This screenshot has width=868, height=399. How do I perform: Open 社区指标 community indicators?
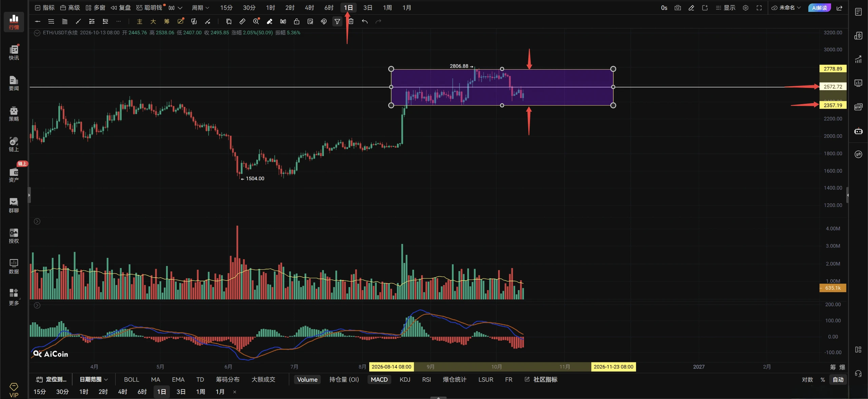[x=541, y=379]
